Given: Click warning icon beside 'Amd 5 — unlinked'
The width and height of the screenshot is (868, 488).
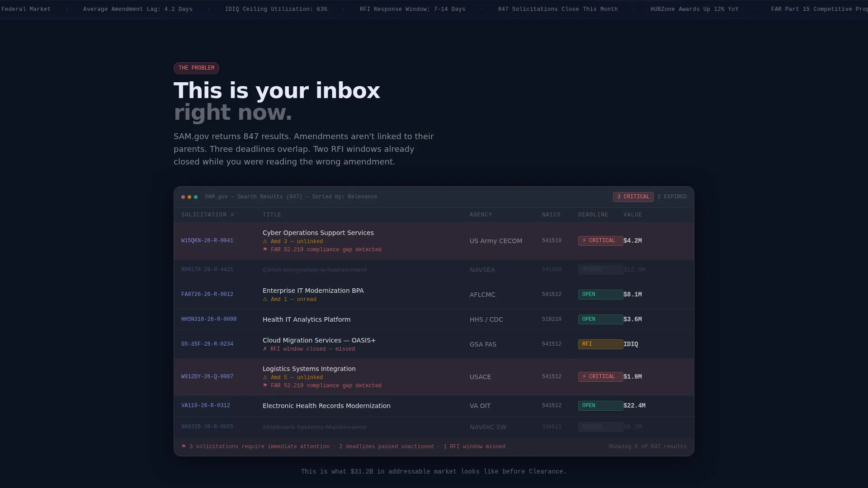Looking at the screenshot, I should coord(265,378).
